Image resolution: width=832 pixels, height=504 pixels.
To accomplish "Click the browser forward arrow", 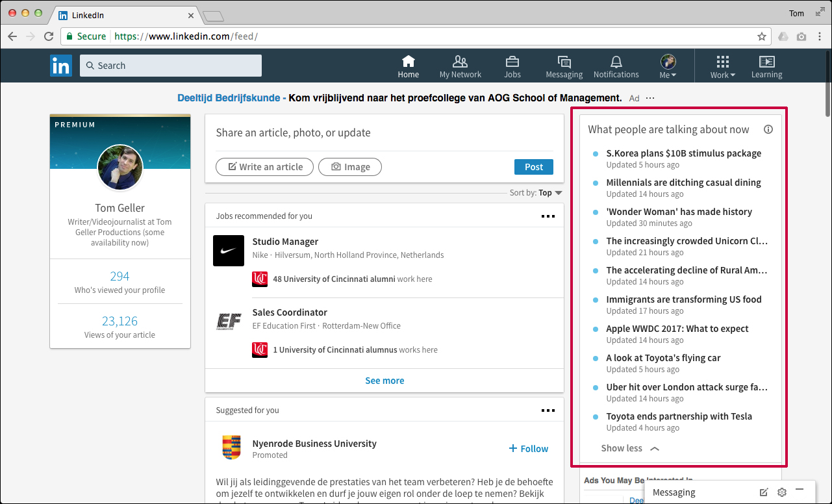I will 31,36.
